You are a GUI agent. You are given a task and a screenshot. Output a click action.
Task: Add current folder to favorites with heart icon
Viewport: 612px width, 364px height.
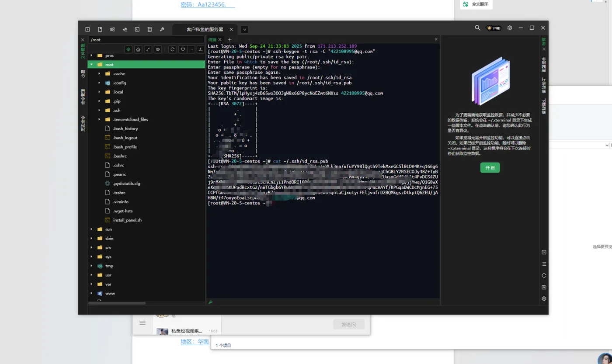pos(183,49)
